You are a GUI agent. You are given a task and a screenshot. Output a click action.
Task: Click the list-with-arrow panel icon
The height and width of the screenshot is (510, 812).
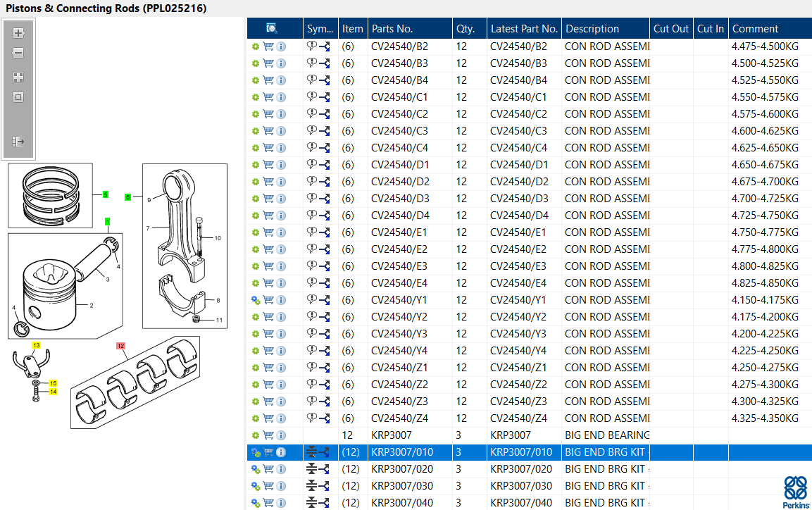(18, 142)
